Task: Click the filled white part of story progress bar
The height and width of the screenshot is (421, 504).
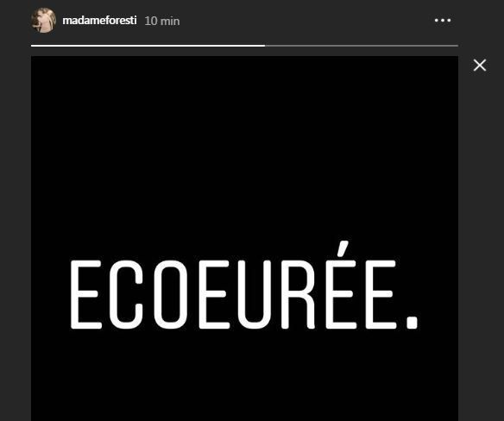Action: point(148,46)
